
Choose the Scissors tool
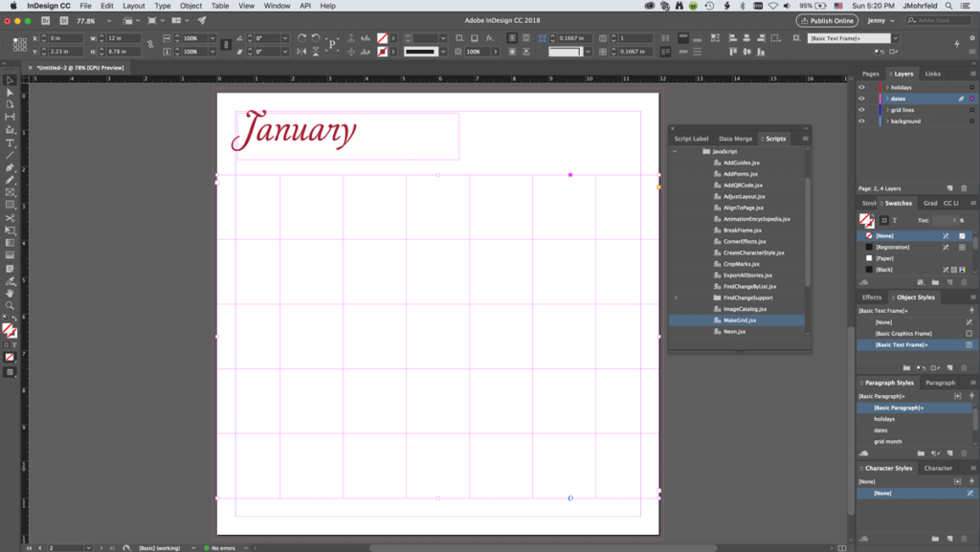pyautogui.click(x=10, y=218)
